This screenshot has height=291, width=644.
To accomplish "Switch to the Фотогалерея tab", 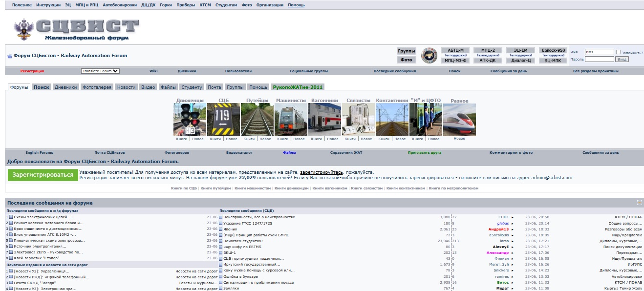I will point(97,87).
